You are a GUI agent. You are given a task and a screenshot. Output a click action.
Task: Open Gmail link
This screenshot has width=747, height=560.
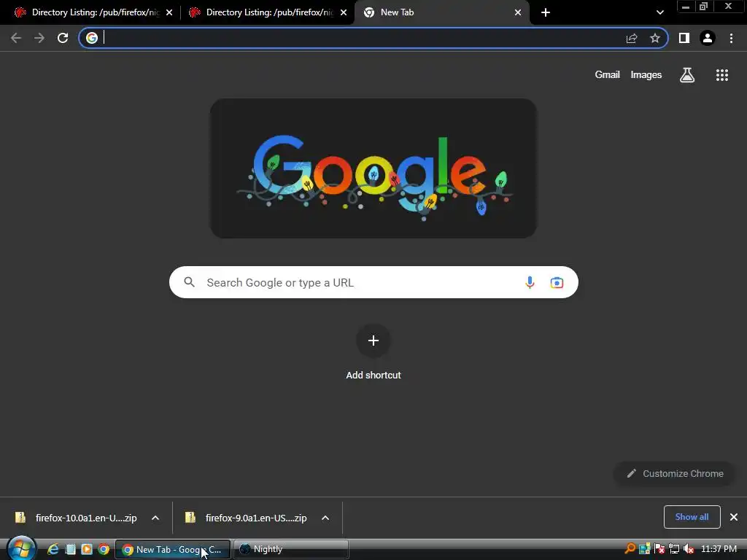click(607, 75)
